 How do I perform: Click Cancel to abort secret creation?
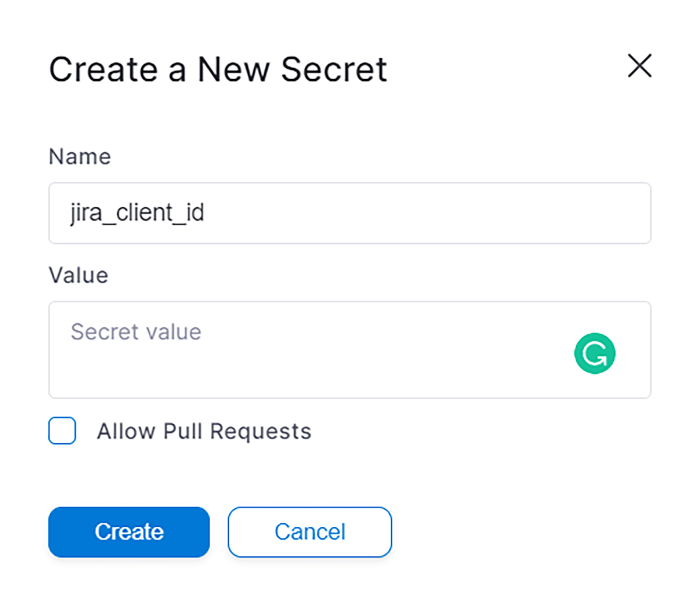pyautogui.click(x=309, y=532)
